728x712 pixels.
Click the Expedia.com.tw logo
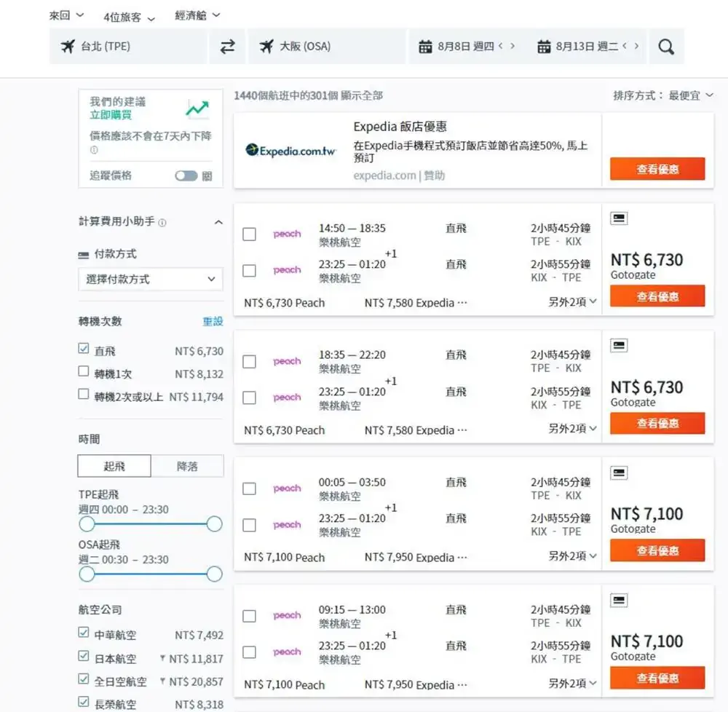290,151
